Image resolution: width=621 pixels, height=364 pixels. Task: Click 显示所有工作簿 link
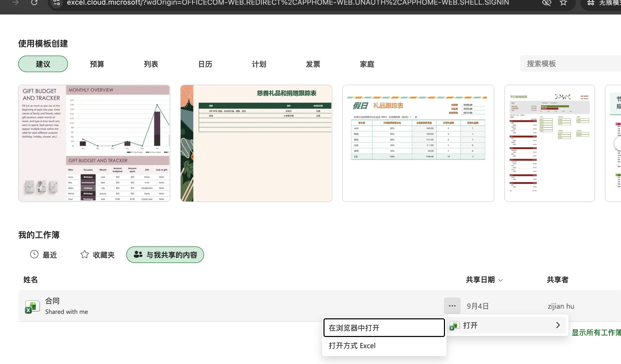click(x=596, y=333)
